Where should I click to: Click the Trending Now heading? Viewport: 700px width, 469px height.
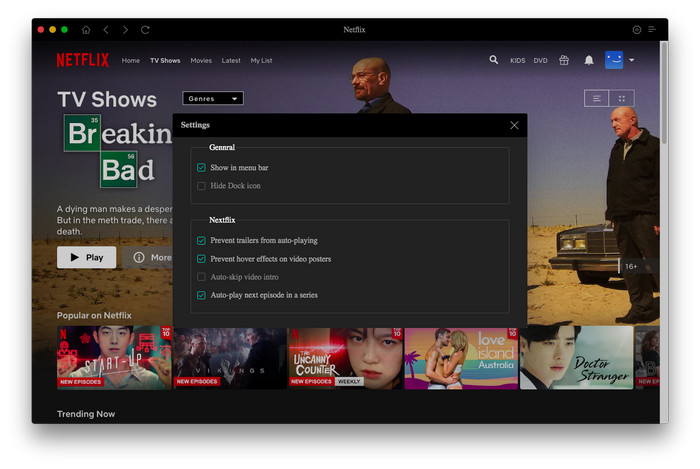pyautogui.click(x=86, y=414)
